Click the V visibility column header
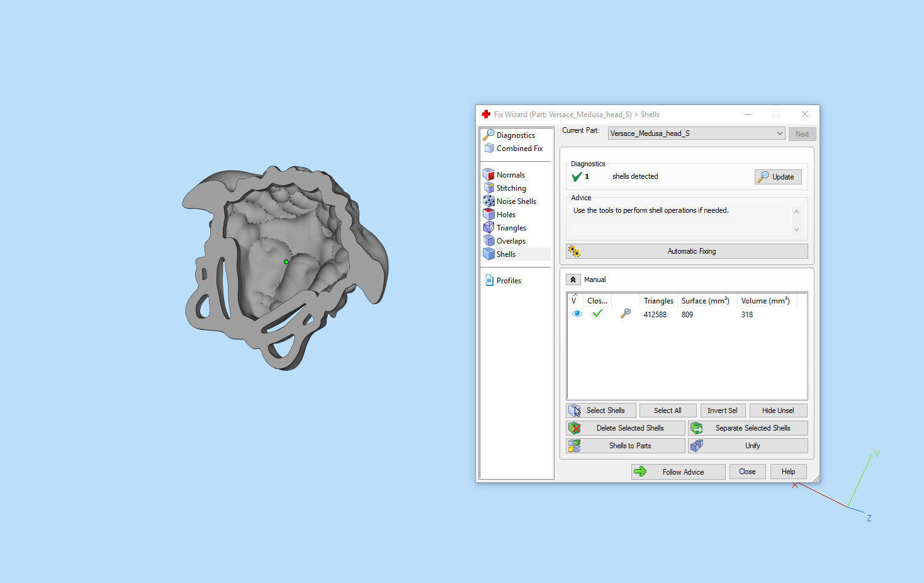 coord(574,301)
